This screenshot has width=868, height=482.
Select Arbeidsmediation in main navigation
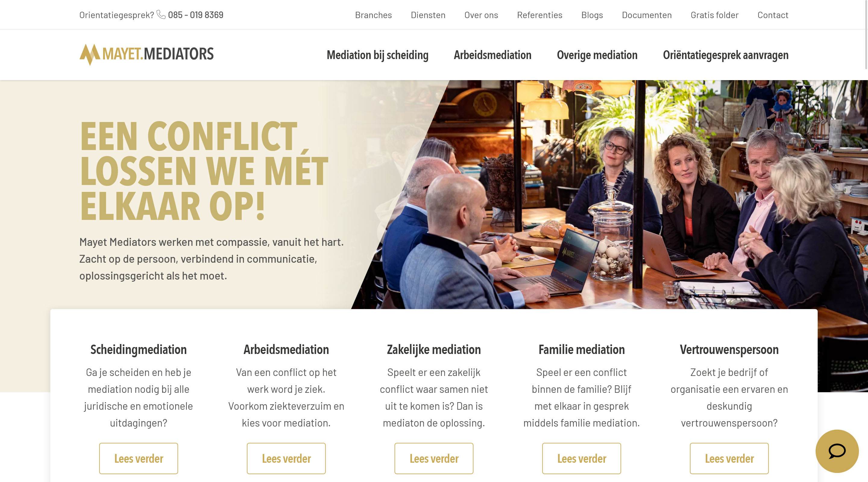coord(492,55)
